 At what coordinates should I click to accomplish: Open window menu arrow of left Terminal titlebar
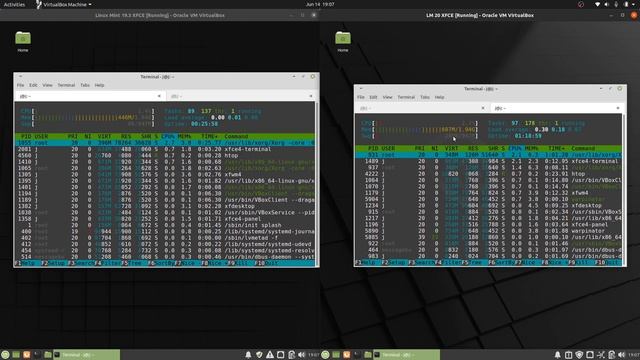click(20, 76)
